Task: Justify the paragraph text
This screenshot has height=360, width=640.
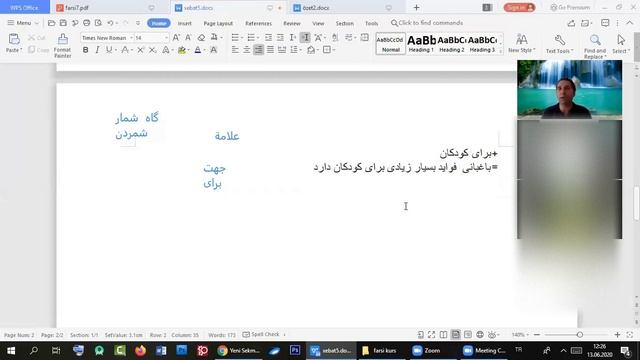Action: 270,50
